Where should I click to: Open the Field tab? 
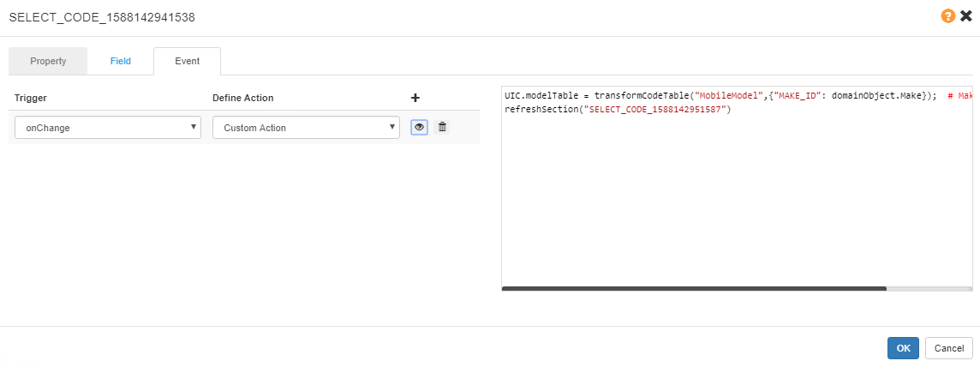point(120,62)
